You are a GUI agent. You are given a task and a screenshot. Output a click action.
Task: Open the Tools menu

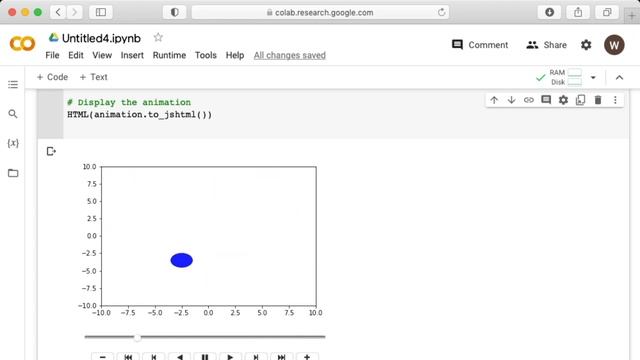click(205, 55)
